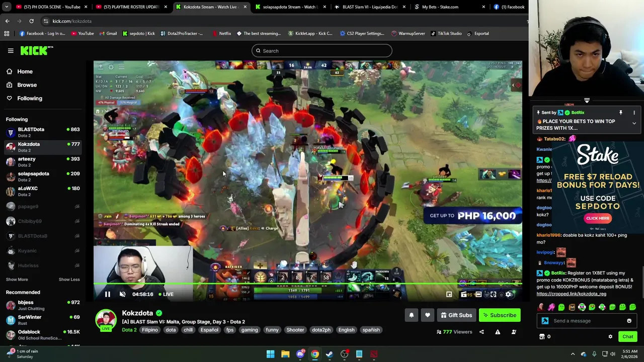The width and height of the screenshot is (644, 362).
Task: Click the Stake CLICK HERE button
Action: [x=598, y=218]
